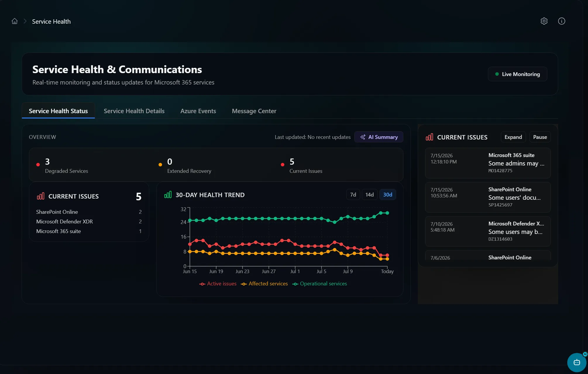Click red dot beside Current Issues count
This screenshot has width=588, height=374.
(282, 165)
